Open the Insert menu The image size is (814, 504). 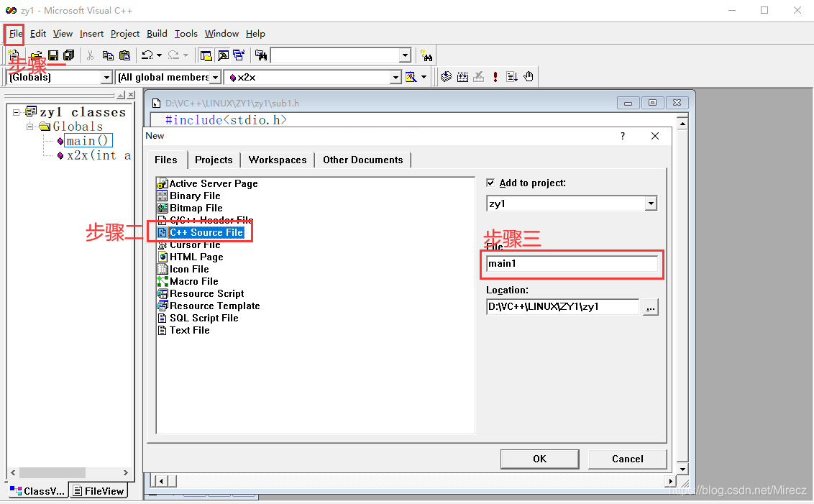pyautogui.click(x=91, y=33)
